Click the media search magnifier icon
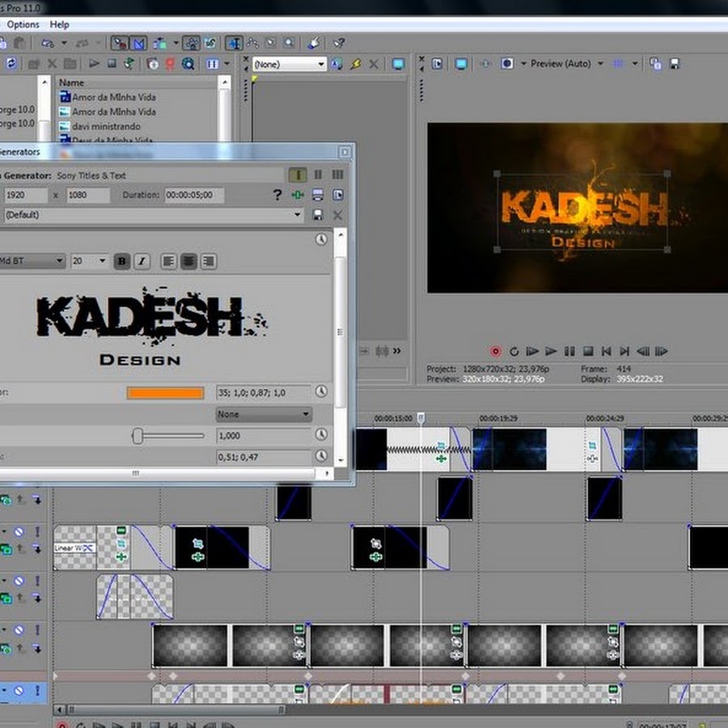 point(188,64)
